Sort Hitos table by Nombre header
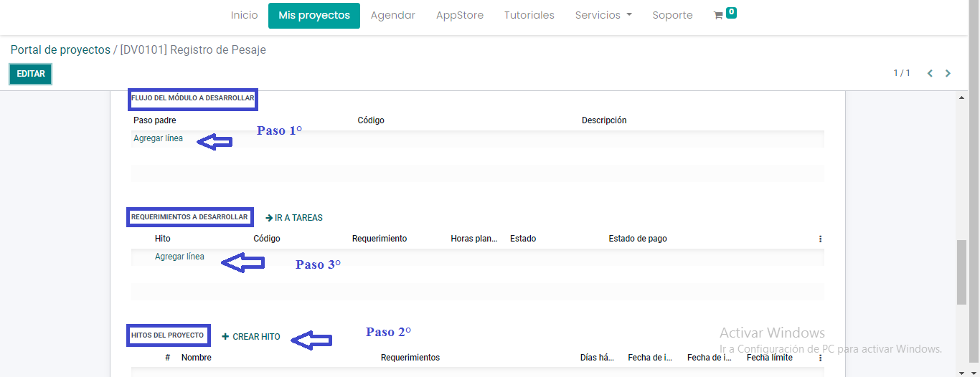The width and height of the screenshot is (980, 377). point(197,358)
